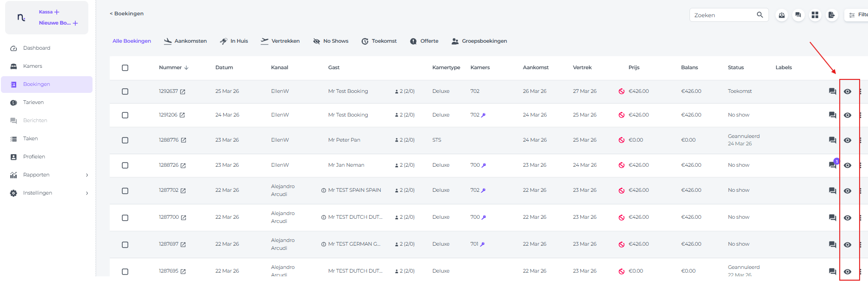The height and width of the screenshot is (281, 868).
Task: Open booking 1292637 in new window icon
Action: [183, 92]
